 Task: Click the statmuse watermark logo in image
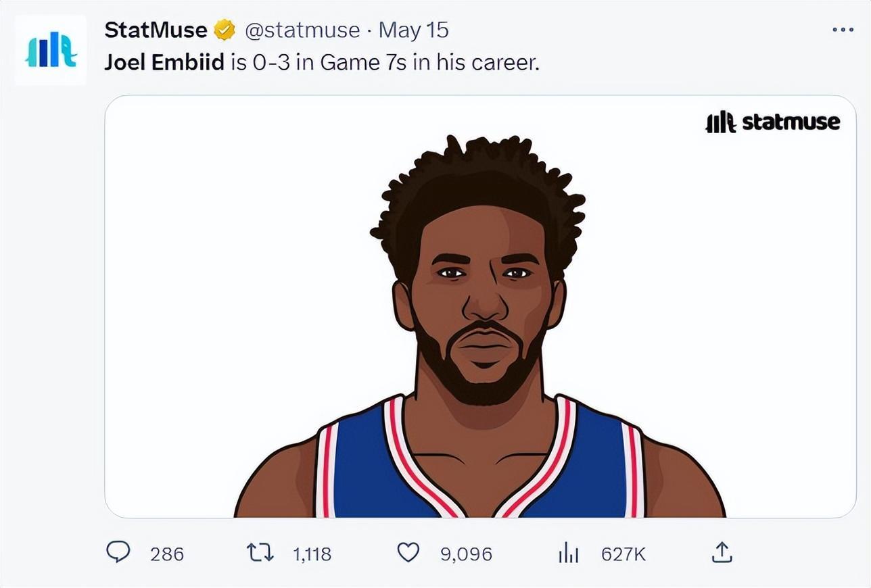(x=772, y=122)
